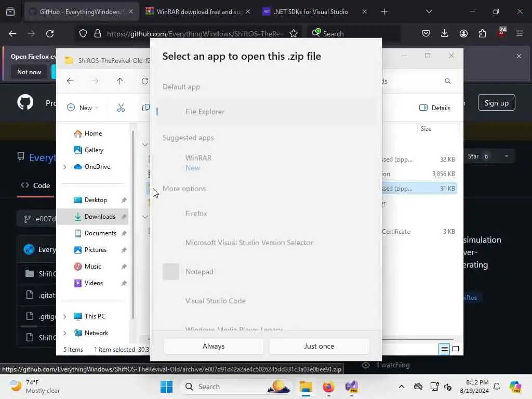This screenshot has height=399, width=532.
Task: Open Home in the navigation pane
Action: point(92,134)
